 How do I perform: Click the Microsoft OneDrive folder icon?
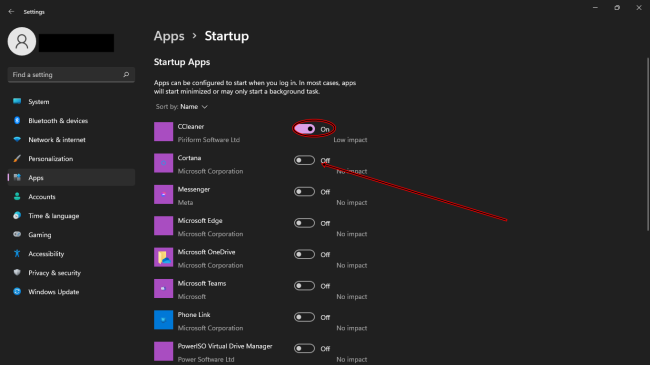[x=163, y=257]
